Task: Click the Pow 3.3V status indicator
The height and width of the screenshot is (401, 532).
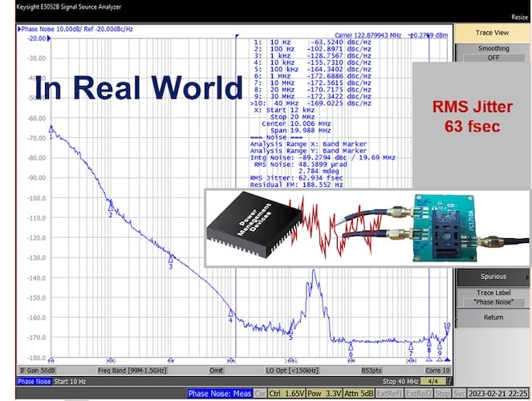Action: tap(323, 393)
